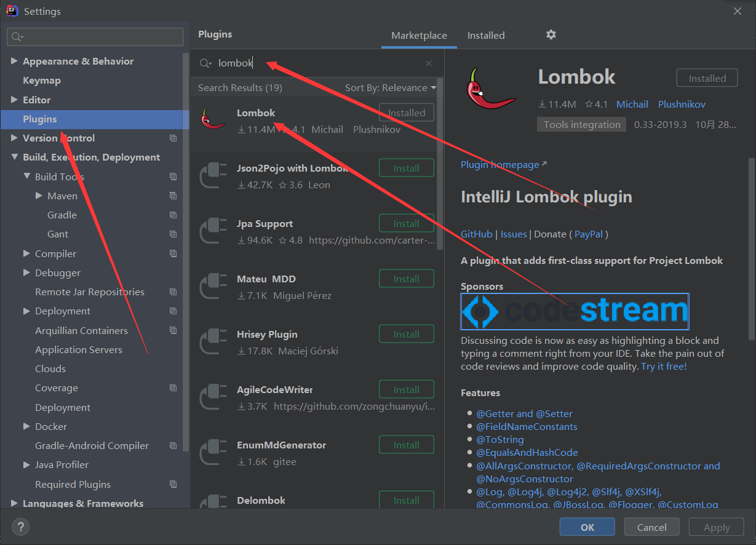Image resolution: width=756 pixels, height=545 pixels.
Task: Expand the Debugger node
Action: tap(26, 273)
